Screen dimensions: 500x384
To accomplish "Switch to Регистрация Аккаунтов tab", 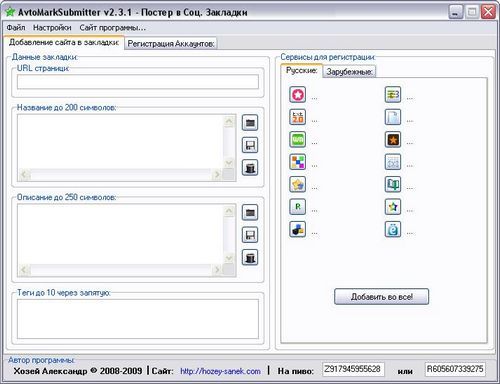I will coord(171,44).
